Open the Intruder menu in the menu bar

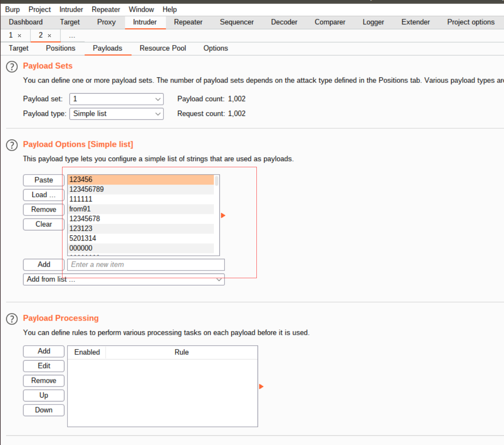(71, 10)
